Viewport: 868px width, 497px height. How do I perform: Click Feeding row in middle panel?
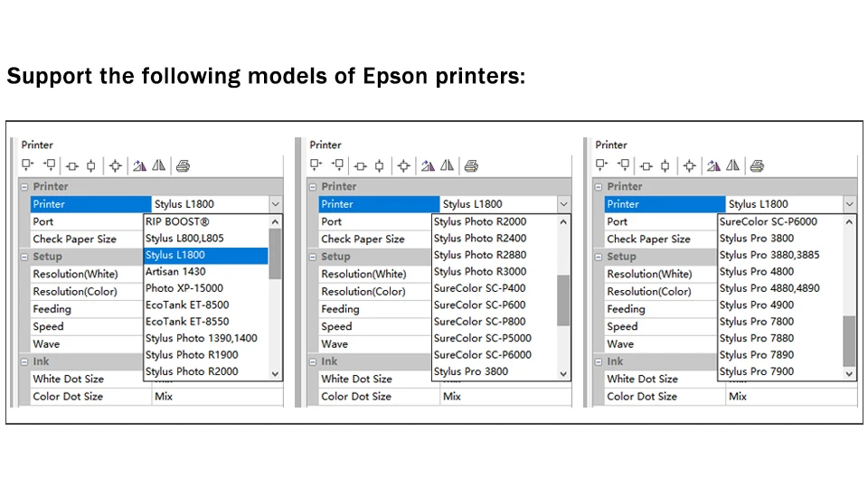pyautogui.click(x=374, y=309)
